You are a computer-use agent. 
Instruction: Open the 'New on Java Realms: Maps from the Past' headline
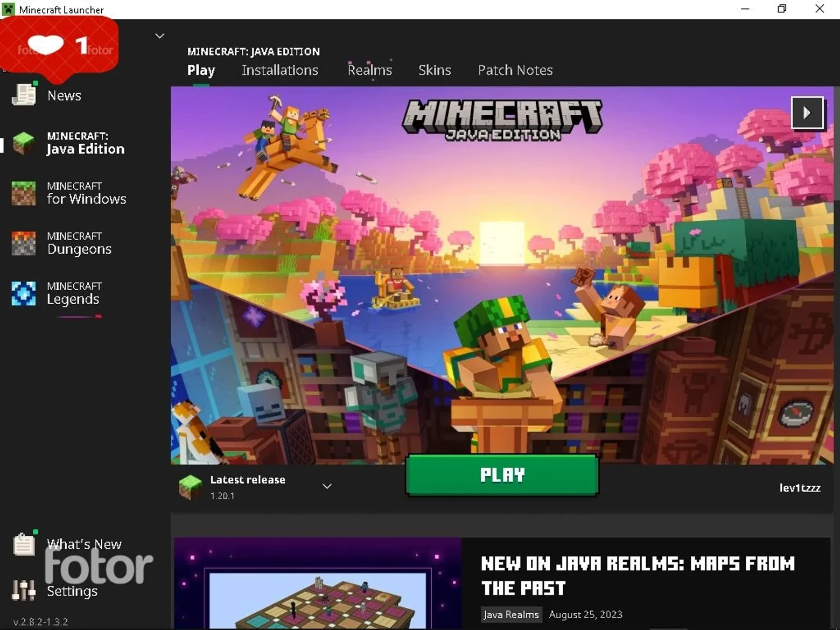point(638,576)
